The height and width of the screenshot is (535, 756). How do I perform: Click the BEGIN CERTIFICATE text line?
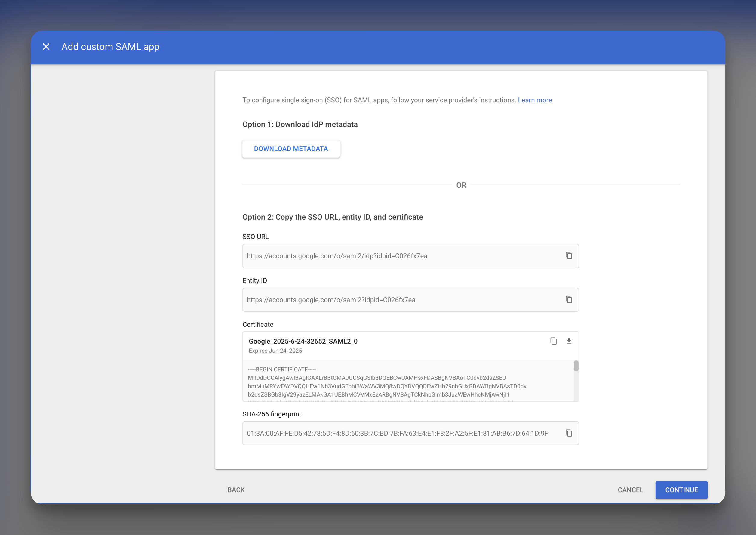[282, 369]
